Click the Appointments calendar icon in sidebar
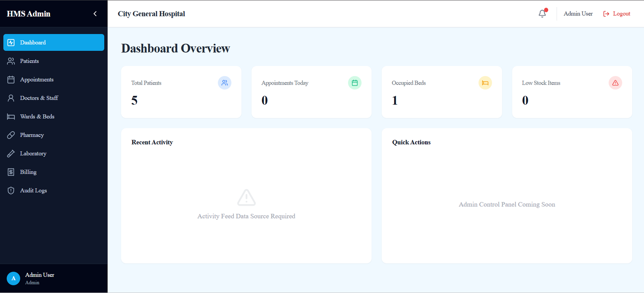644x293 pixels. click(x=11, y=79)
